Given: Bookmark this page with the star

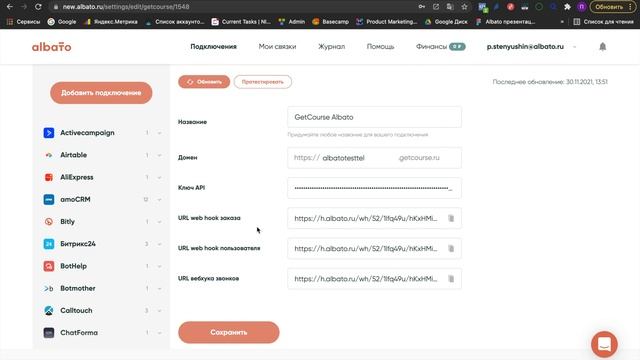Looking at the screenshot, I should 464,7.
